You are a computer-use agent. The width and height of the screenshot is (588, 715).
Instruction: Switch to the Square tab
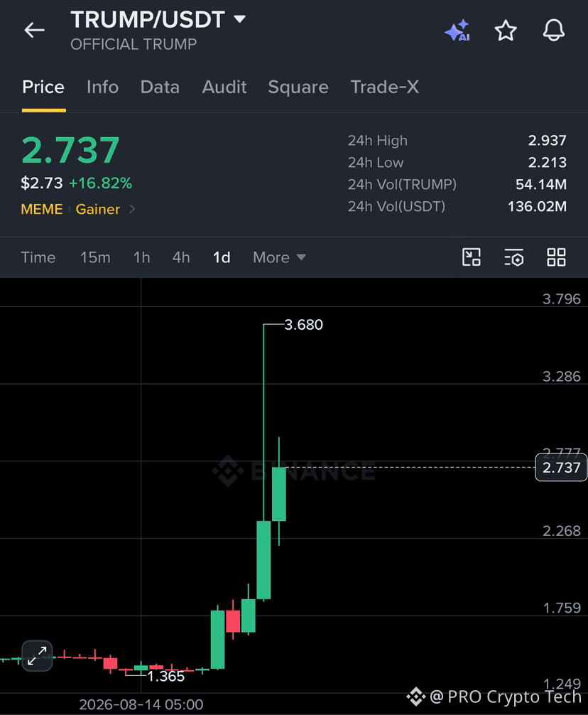pos(298,87)
